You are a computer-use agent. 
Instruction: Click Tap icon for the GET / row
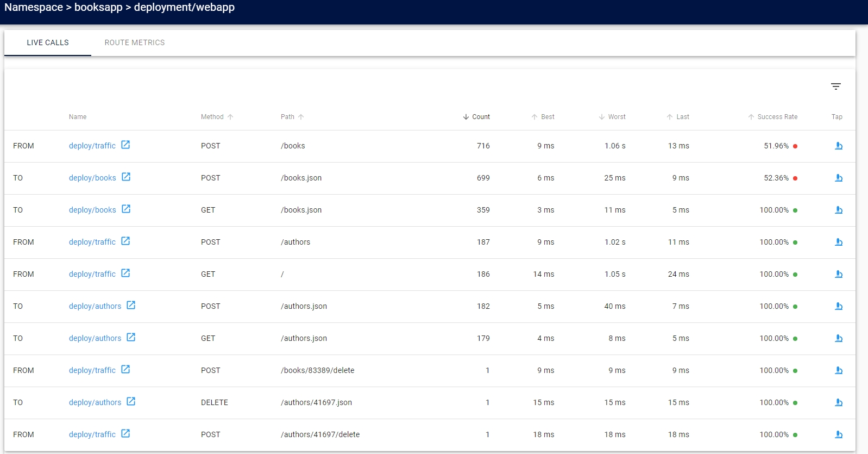click(x=838, y=274)
